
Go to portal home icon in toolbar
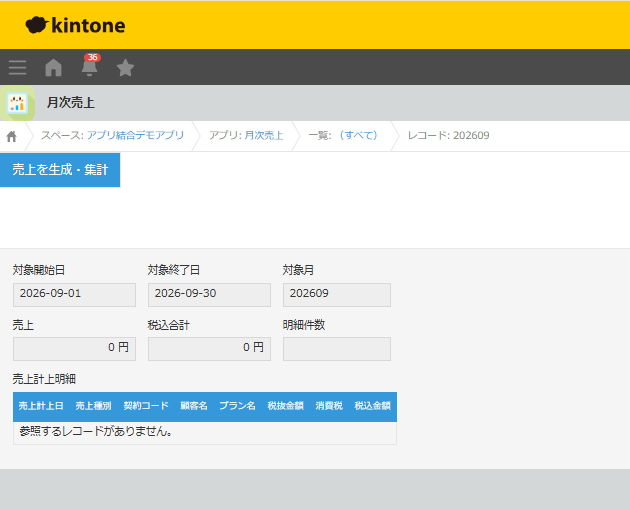[x=53, y=67]
